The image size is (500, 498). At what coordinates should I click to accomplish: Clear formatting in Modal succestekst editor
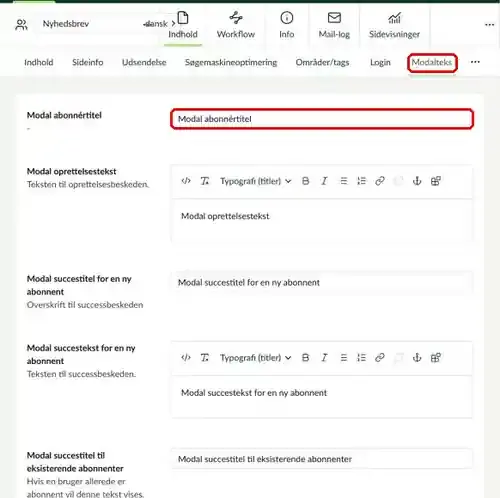(205, 358)
